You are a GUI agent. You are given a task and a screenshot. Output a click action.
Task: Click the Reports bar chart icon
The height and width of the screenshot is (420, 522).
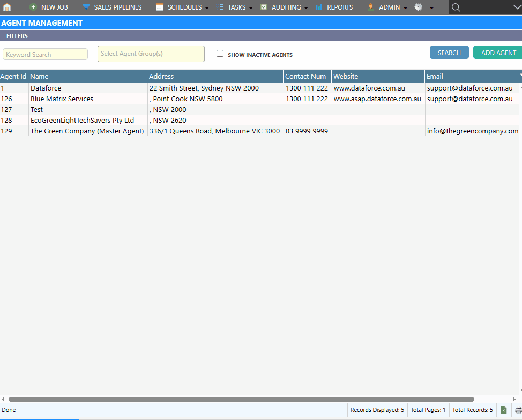click(x=319, y=7)
